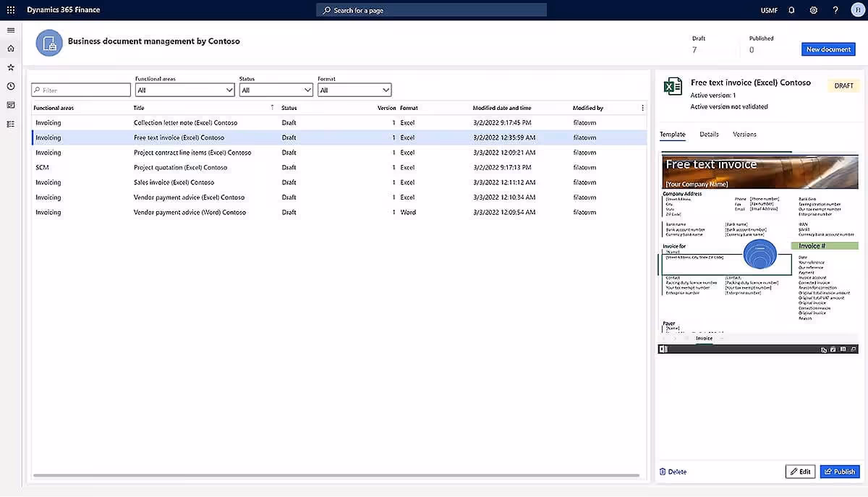Publish the Free text invoice document
The height and width of the screenshot is (497, 868).
(x=840, y=471)
